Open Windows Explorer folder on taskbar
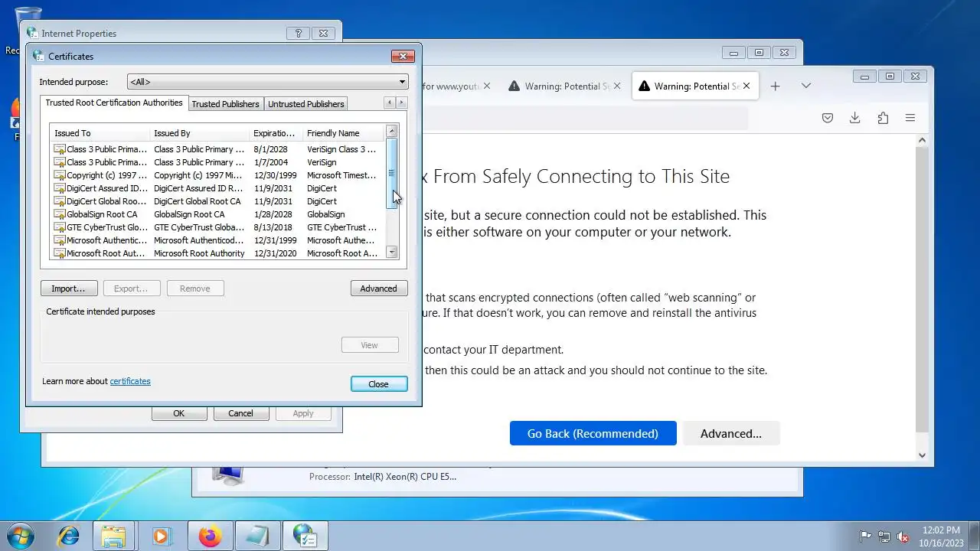Viewport: 980px width, 551px height. coord(113,536)
